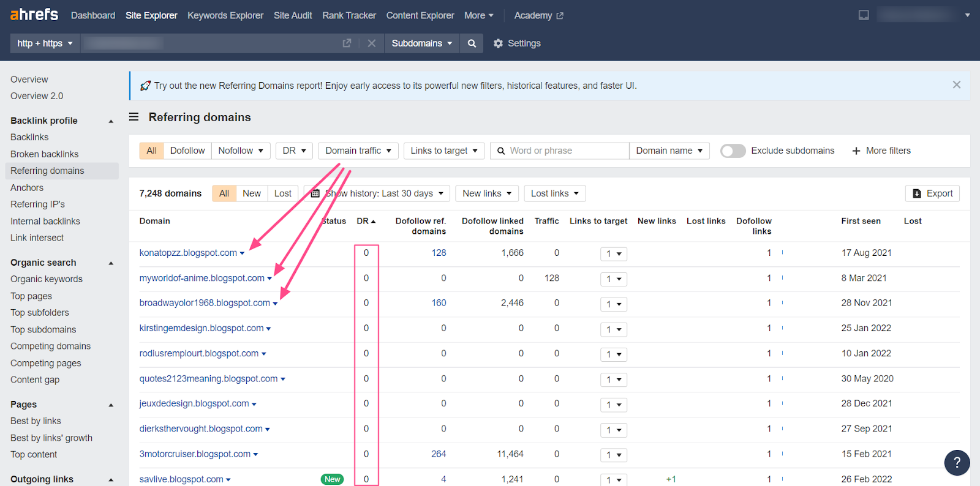This screenshot has width=980, height=486.
Task: Expand myworldof-anime.blogspot.com domain menu arrow
Action: click(x=269, y=279)
